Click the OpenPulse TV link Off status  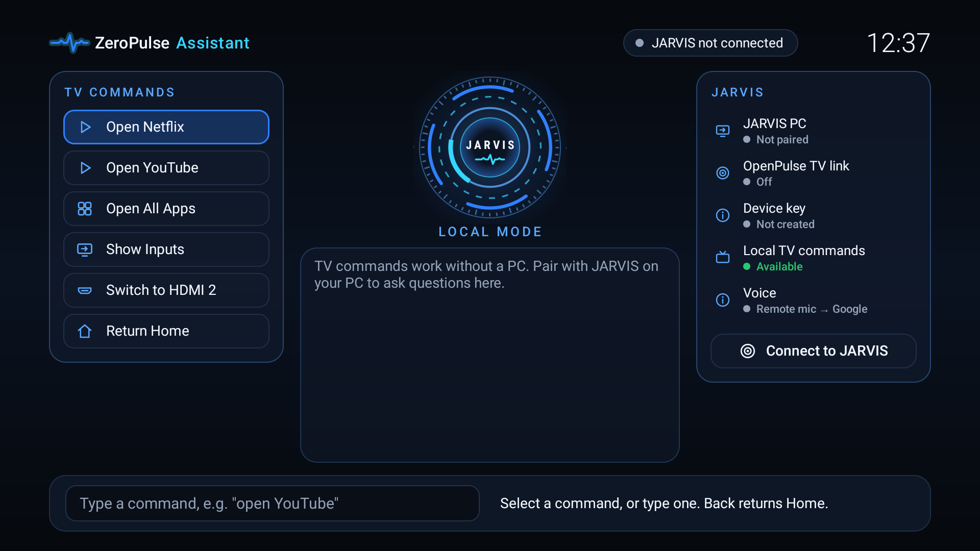pyautogui.click(x=764, y=182)
